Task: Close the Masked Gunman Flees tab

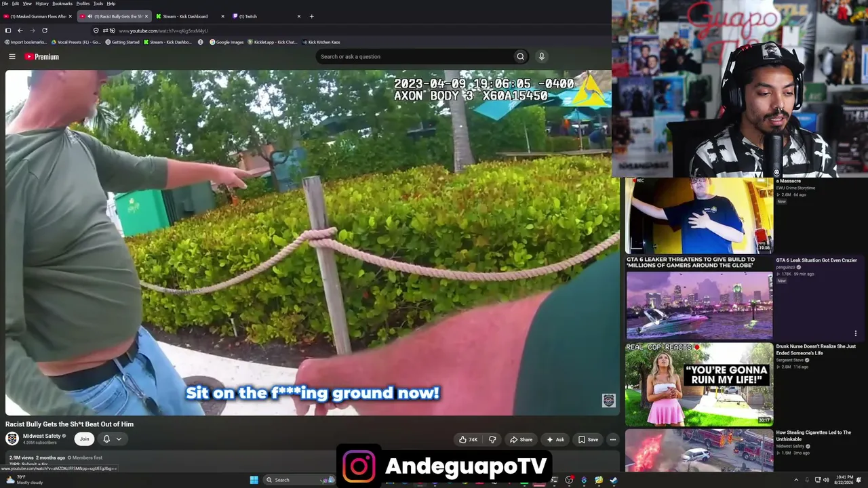Action: (70, 16)
